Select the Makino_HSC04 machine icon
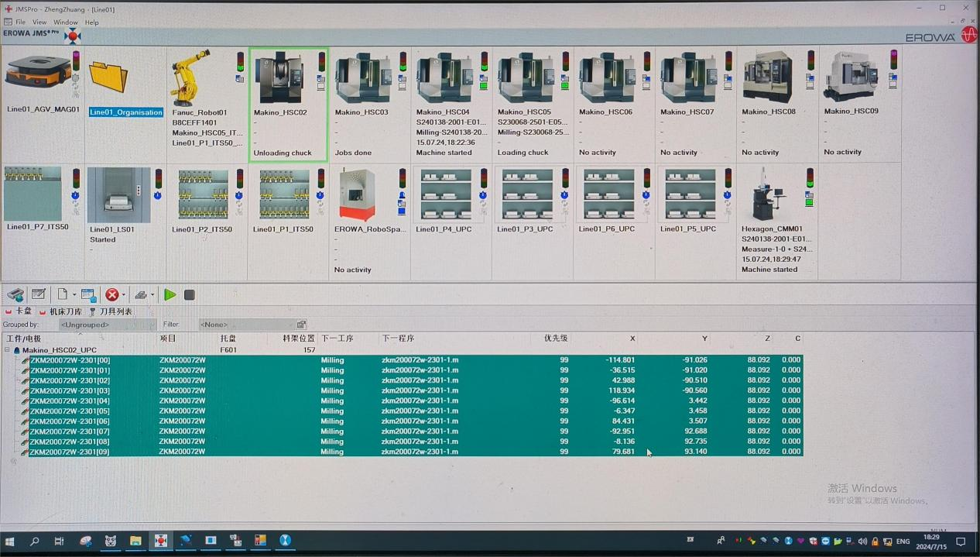 coord(444,77)
